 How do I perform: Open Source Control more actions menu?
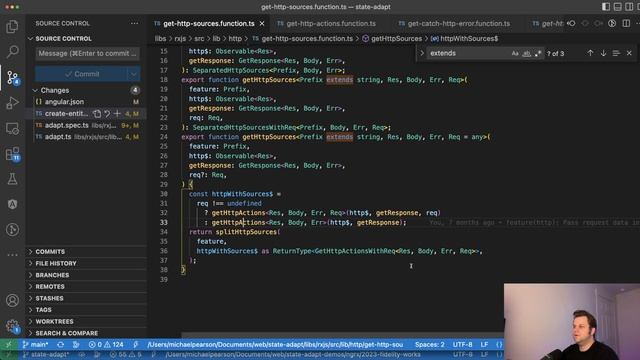coord(134,24)
